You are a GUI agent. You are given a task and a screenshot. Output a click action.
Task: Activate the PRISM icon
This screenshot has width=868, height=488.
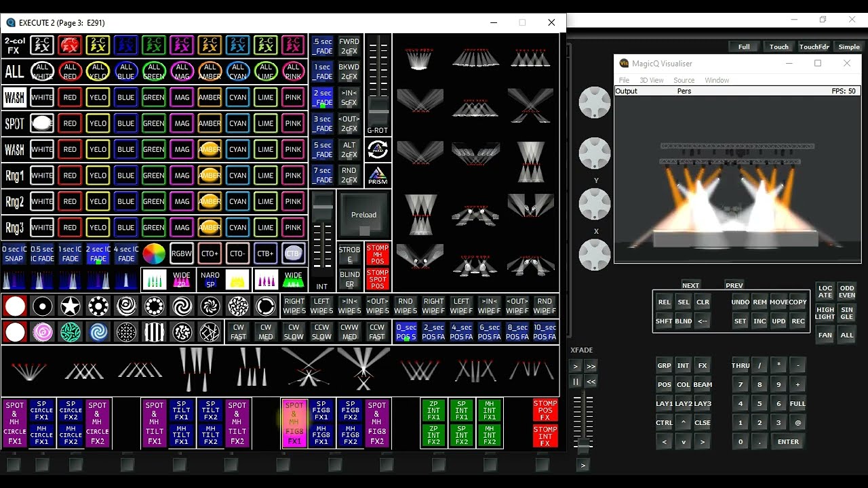click(378, 176)
